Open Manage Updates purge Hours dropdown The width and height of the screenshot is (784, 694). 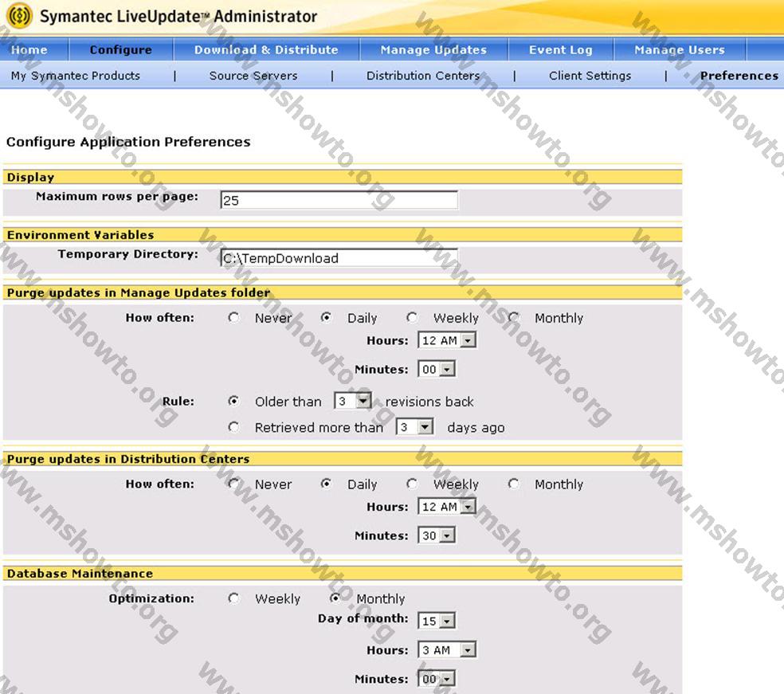pyautogui.click(x=446, y=340)
